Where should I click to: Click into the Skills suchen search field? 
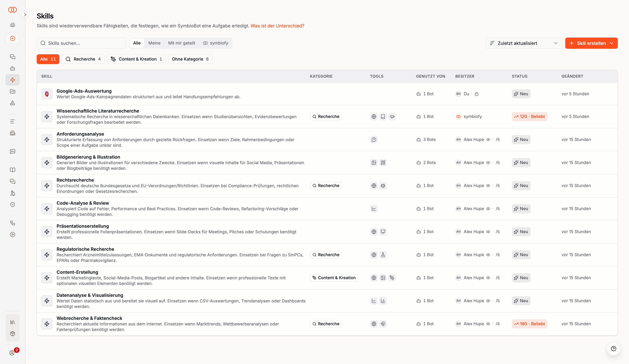click(x=81, y=43)
